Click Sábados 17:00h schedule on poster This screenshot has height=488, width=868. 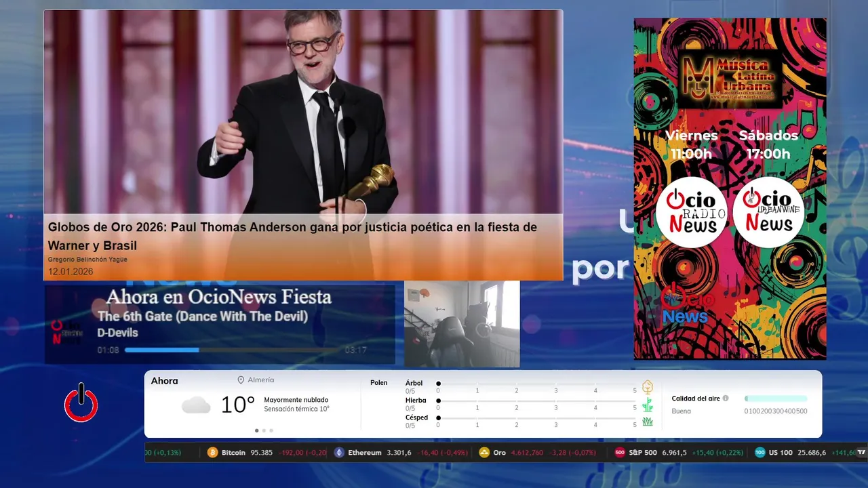pos(768,144)
